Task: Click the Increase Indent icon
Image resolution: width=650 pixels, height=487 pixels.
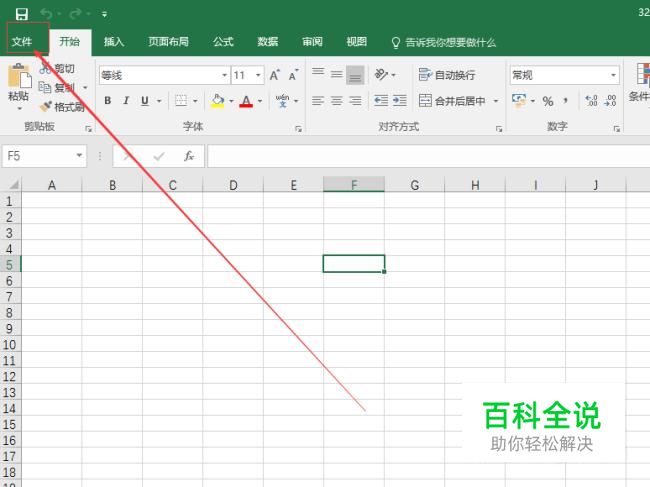Action: tap(400, 101)
